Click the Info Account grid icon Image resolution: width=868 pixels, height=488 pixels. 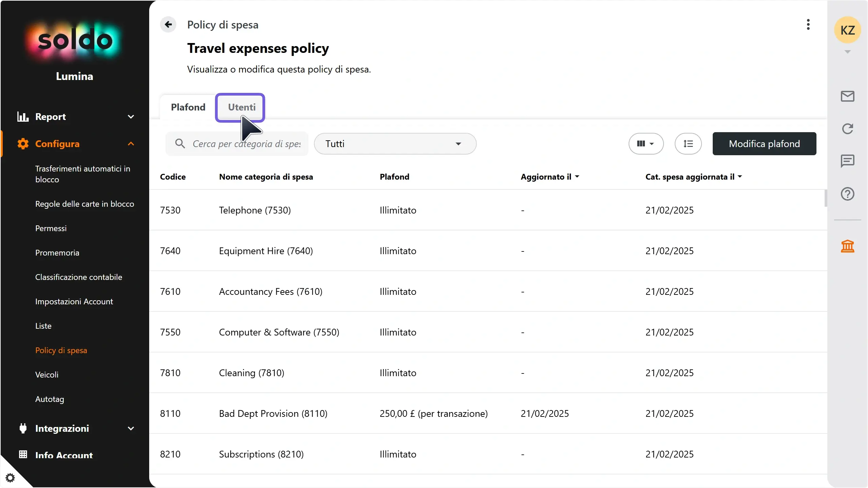tap(23, 454)
